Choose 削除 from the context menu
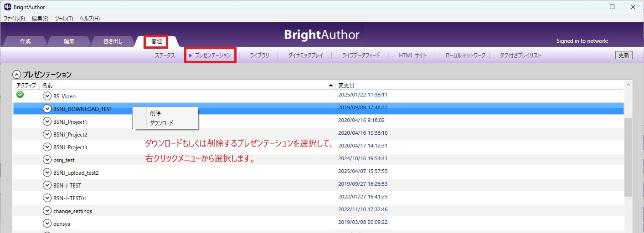The width and height of the screenshot is (644, 233). (x=155, y=113)
